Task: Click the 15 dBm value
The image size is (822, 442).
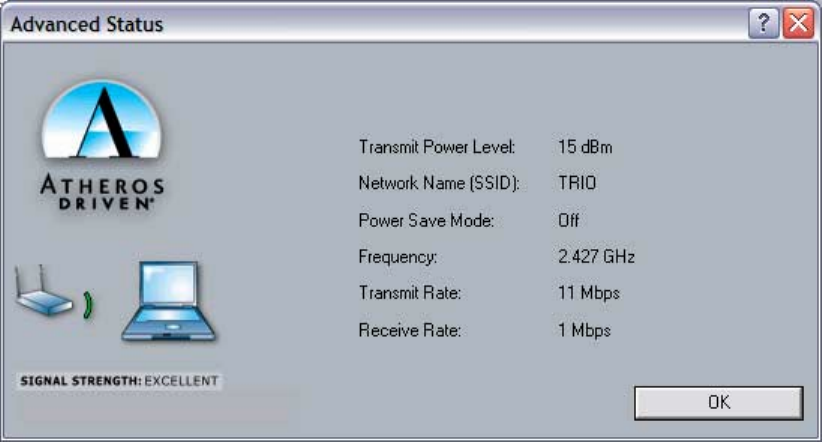Action: [x=585, y=147]
